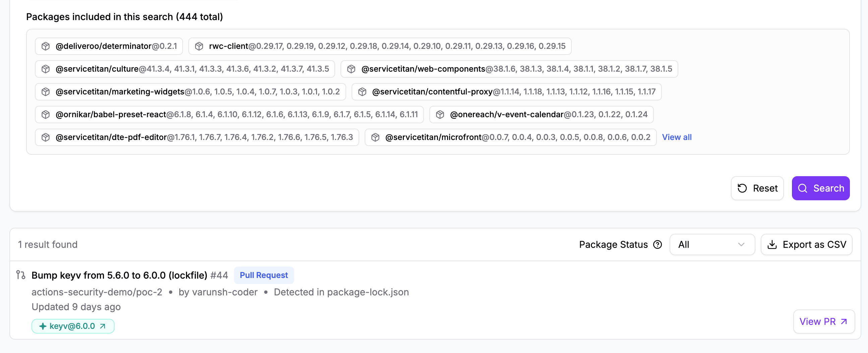Click the package icon beside @deliveroo/determinator
This screenshot has height=353, width=868.
(x=46, y=46)
